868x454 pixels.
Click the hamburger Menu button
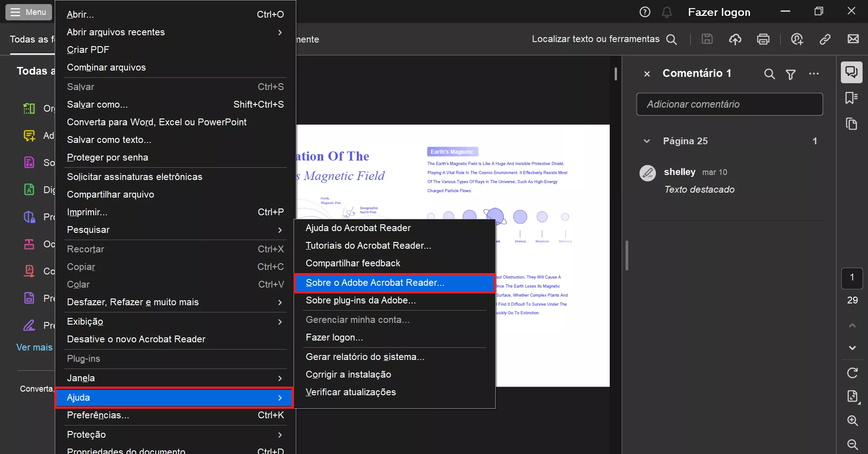tap(28, 12)
